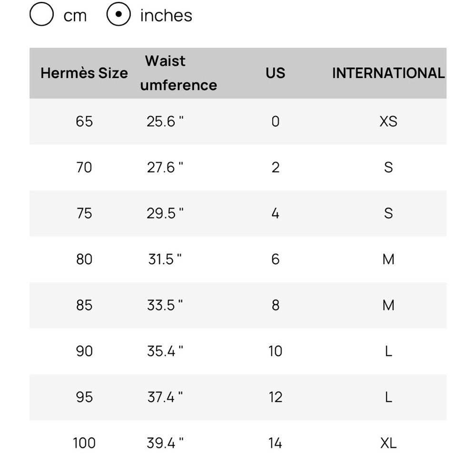The image size is (476, 476).
Task: Click the US size 0 cell
Action: tap(275, 121)
